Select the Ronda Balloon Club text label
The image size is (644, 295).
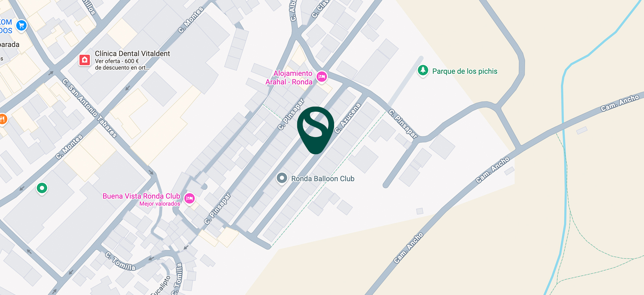tap(323, 179)
